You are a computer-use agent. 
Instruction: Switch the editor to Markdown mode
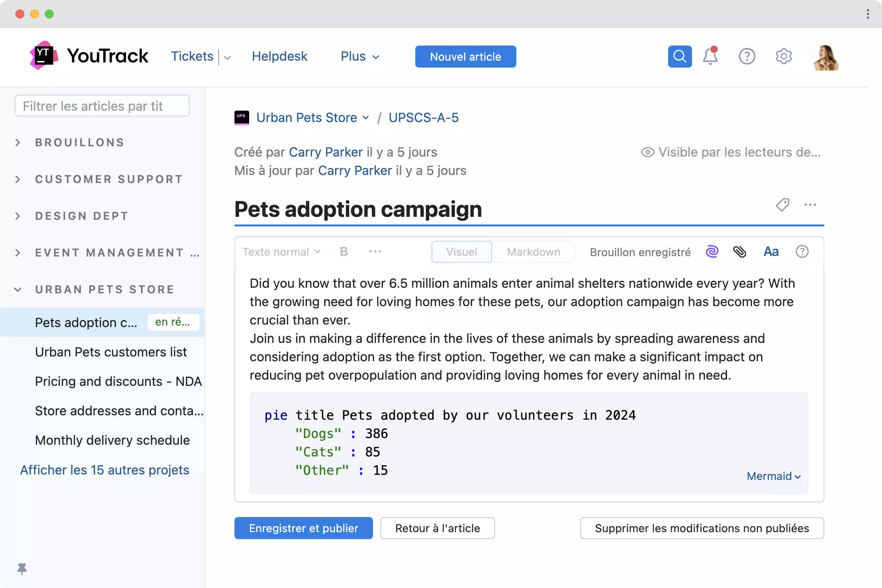click(533, 252)
